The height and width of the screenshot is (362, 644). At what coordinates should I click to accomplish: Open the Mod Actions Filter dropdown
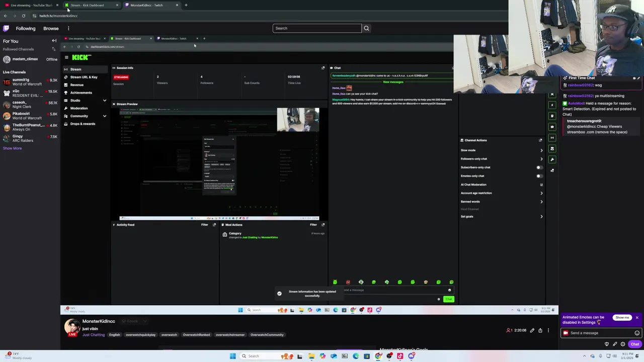coord(313,225)
